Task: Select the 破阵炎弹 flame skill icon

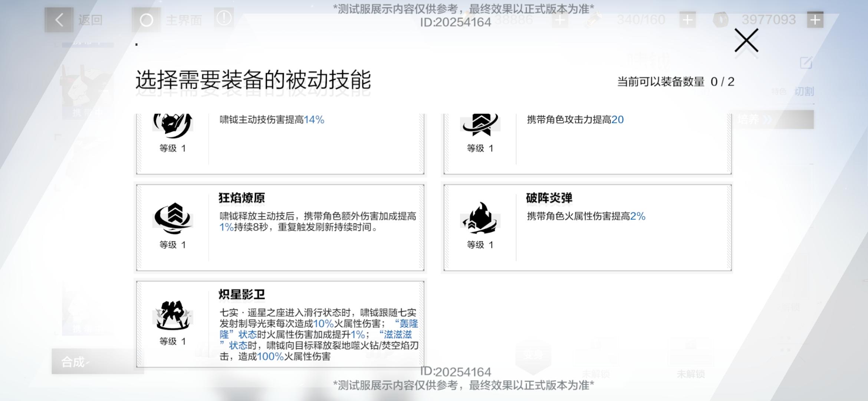Action: 480,218
